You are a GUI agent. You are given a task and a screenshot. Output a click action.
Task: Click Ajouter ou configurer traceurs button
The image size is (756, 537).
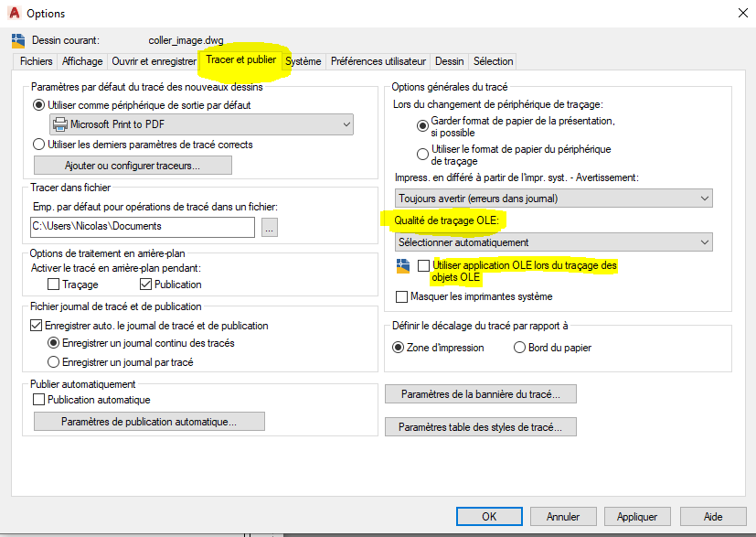[x=133, y=166]
